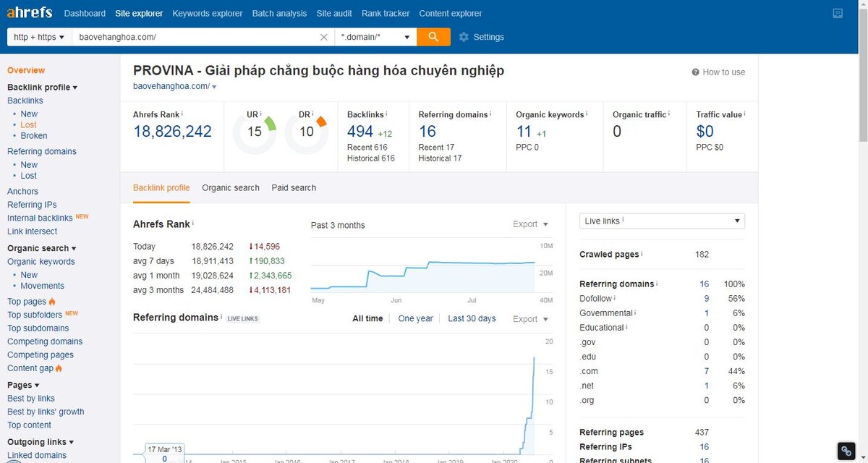Open Export dropdown for Referring domains chart

[x=530, y=319]
